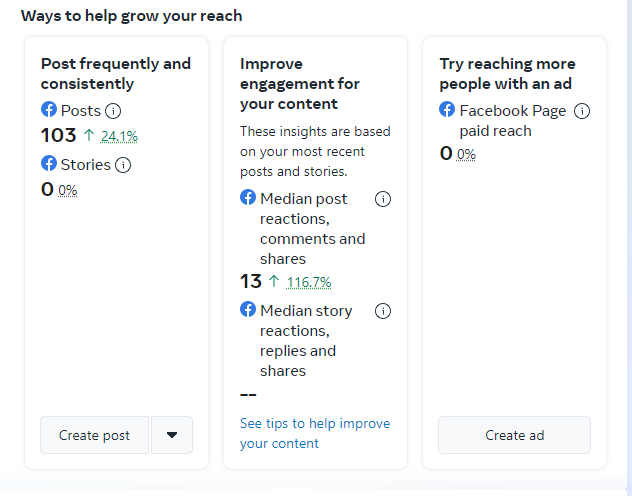Screen dimensions: 632x496
Task: Open See tips to help improve your content
Action: [x=314, y=433]
